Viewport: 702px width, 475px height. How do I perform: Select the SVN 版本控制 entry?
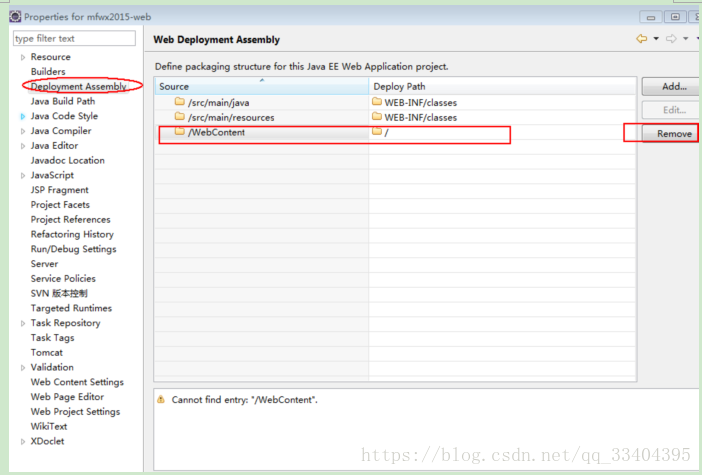pyautogui.click(x=59, y=293)
